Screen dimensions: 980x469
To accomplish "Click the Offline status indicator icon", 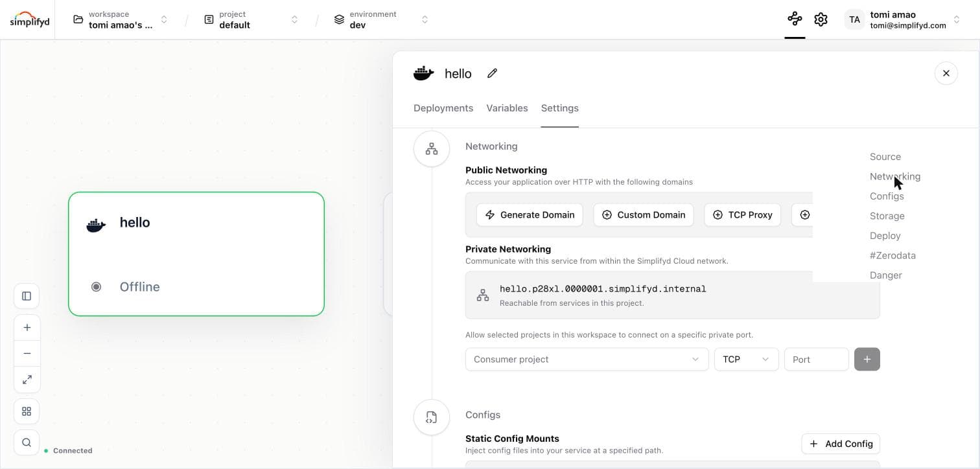I will point(96,287).
